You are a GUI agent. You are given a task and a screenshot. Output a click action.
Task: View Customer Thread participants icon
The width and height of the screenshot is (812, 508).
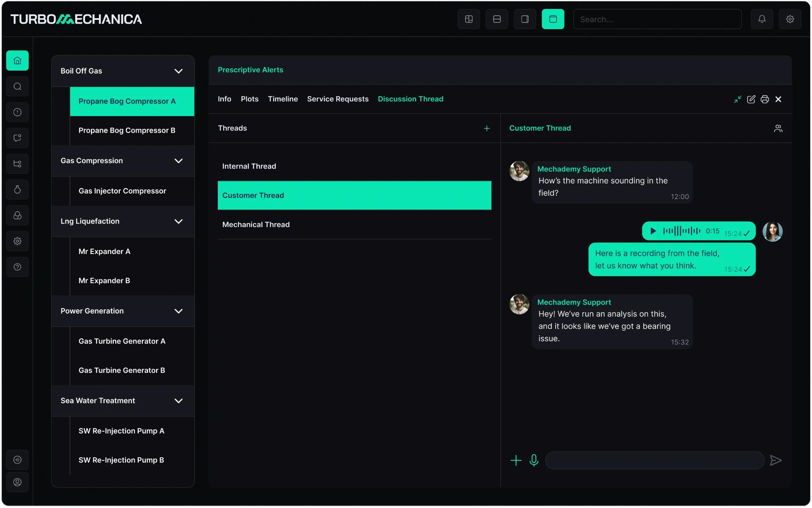point(778,128)
